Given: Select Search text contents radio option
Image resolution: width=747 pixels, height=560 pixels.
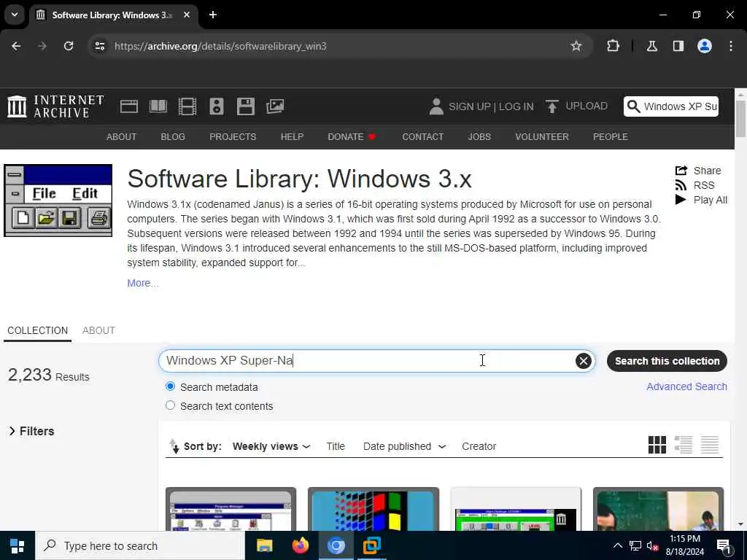Looking at the screenshot, I should point(170,405).
